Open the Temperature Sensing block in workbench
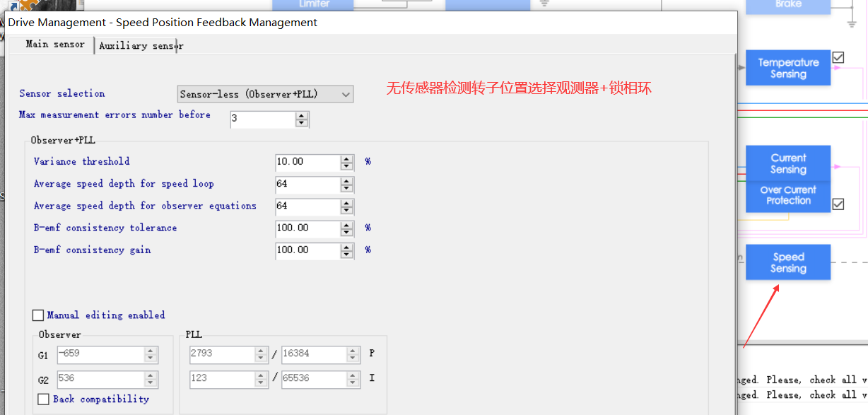Viewport: 868px width, 415px height. click(788, 68)
